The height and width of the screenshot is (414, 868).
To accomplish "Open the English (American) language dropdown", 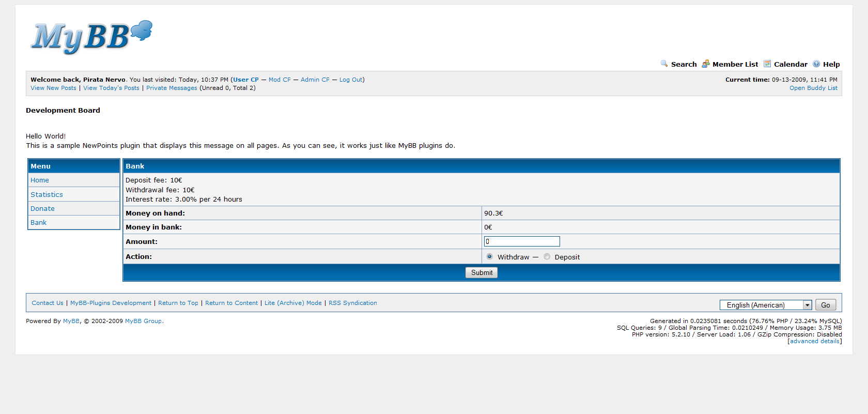I will [766, 305].
